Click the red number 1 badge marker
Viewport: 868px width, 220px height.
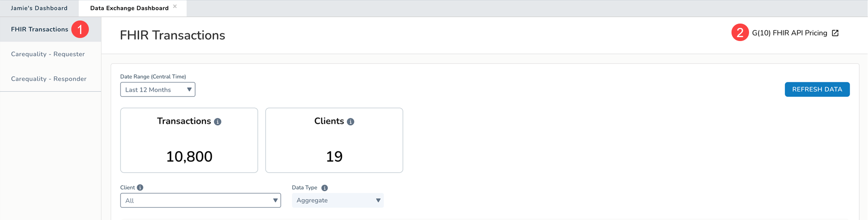[x=80, y=29]
